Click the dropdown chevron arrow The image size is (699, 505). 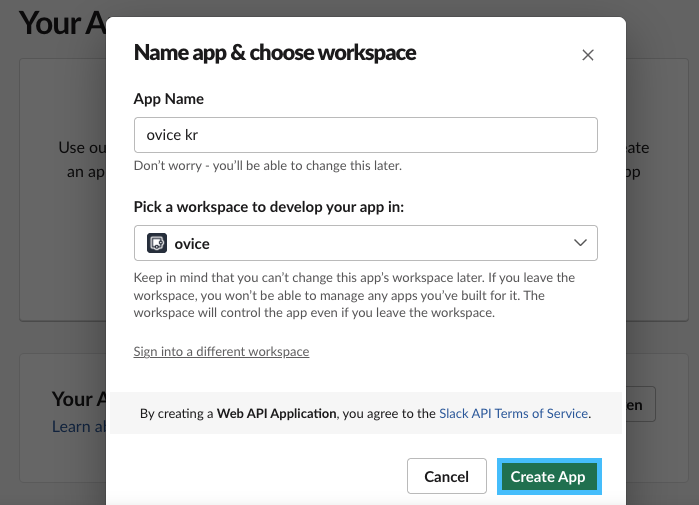[x=580, y=243]
